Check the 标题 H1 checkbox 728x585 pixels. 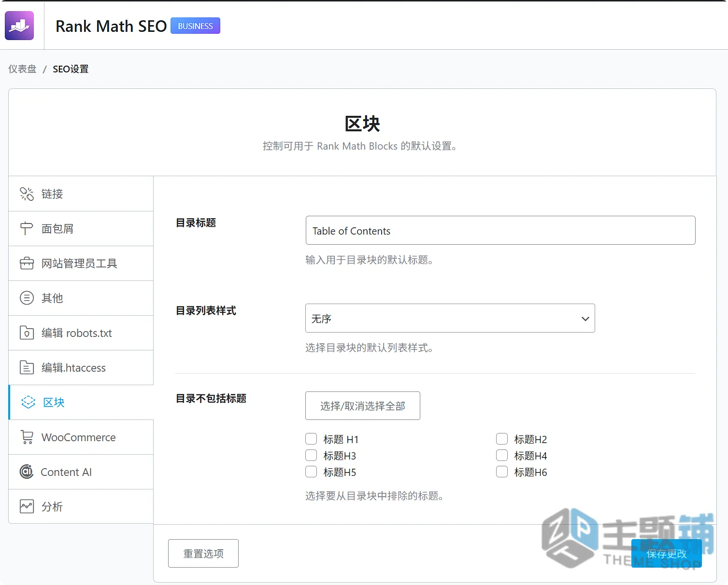[311, 439]
